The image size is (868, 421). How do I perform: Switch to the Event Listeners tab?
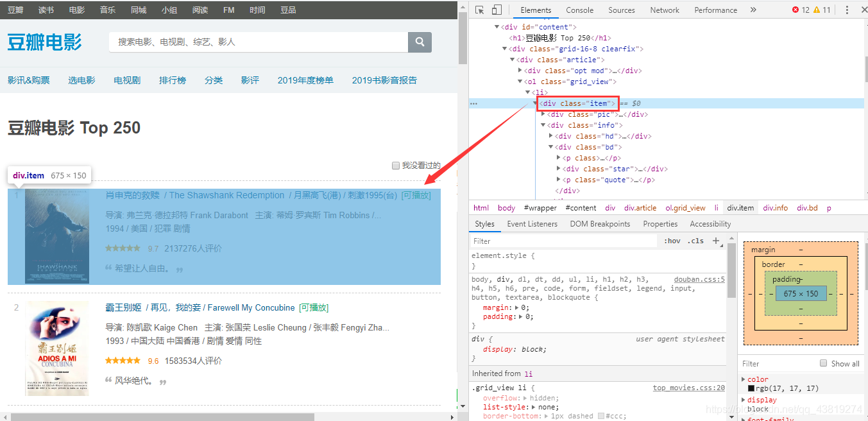point(532,224)
